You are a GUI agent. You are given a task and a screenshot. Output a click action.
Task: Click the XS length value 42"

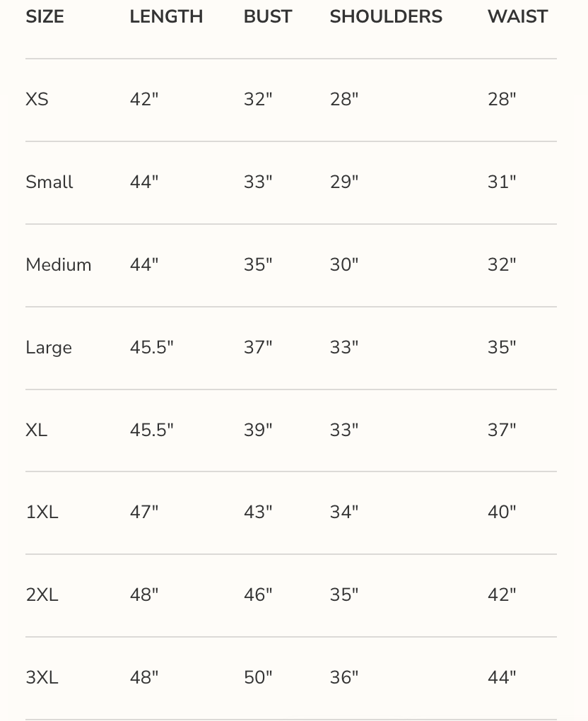(144, 100)
